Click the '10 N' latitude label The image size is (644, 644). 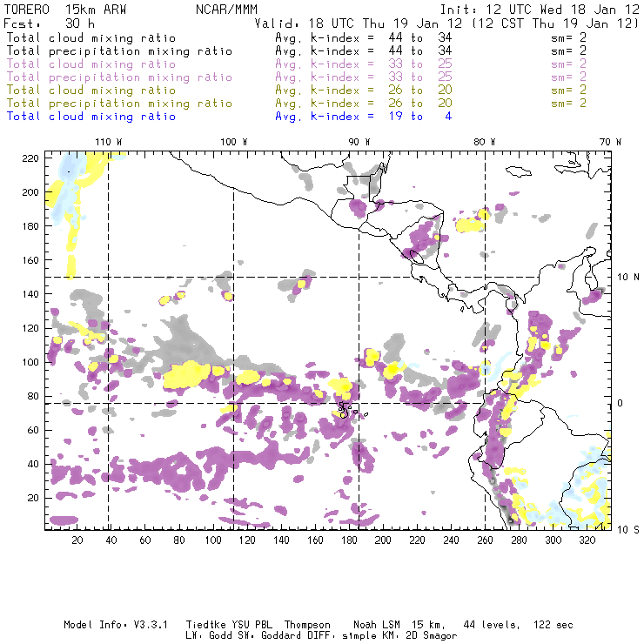(x=628, y=278)
